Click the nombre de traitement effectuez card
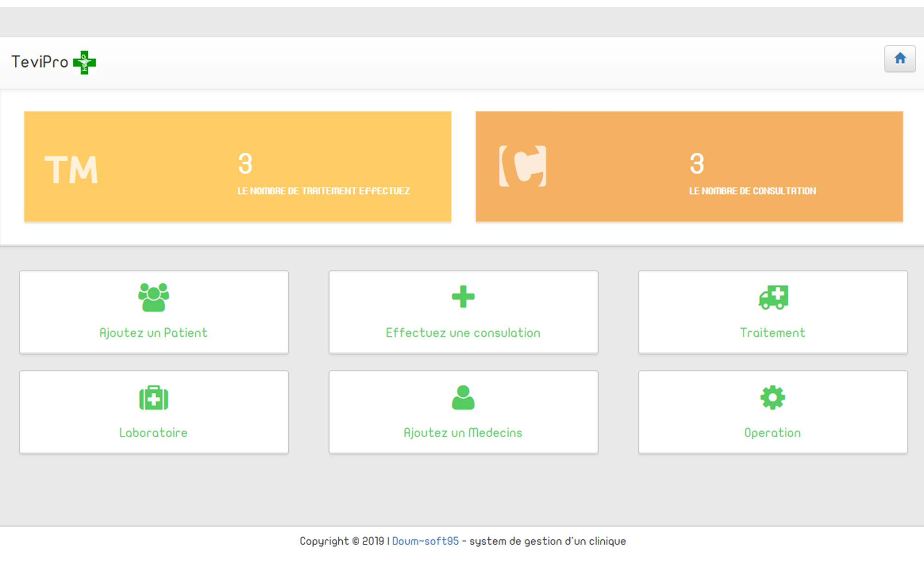 (x=323, y=191)
